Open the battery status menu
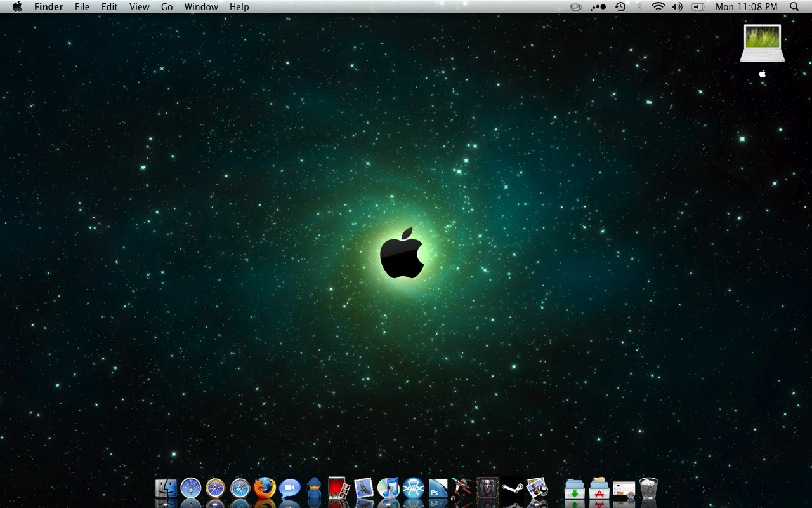The image size is (812, 508). click(x=698, y=7)
